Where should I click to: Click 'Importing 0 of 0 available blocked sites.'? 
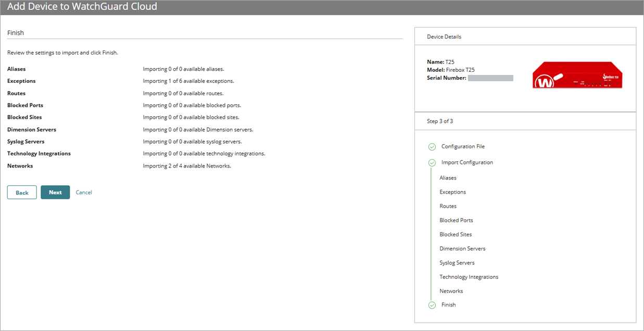[191, 117]
